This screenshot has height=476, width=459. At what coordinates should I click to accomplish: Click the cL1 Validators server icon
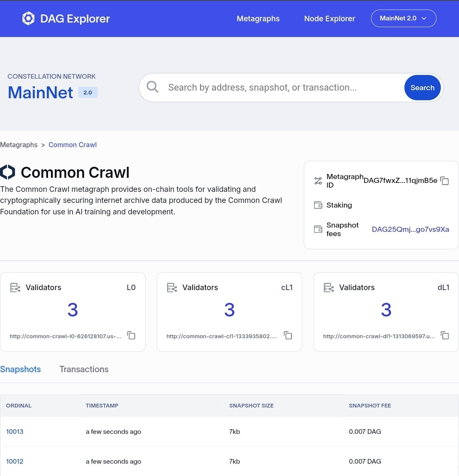click(172, 287)
